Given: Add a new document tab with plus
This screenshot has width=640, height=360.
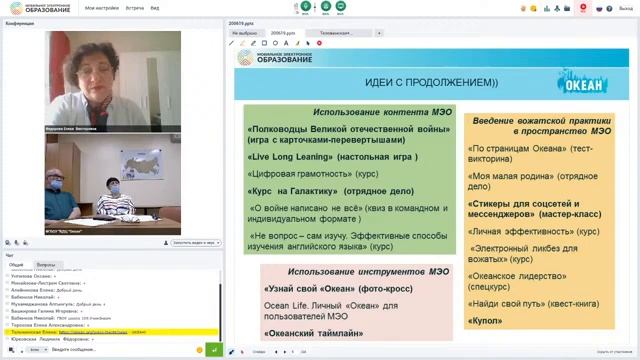Looking at the screenshot, I should pos(379,33).
